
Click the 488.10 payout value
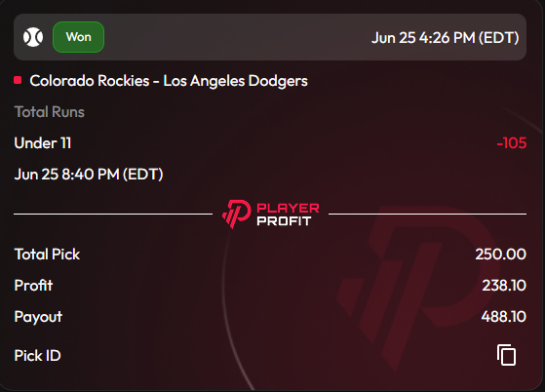pos(504,317)
